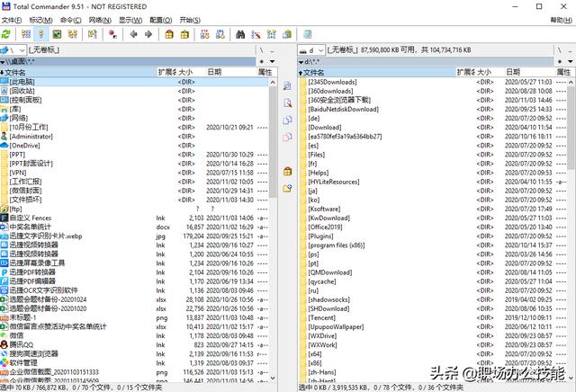Open the 标记(M) menu
The image size is (576, 392).
41,20
